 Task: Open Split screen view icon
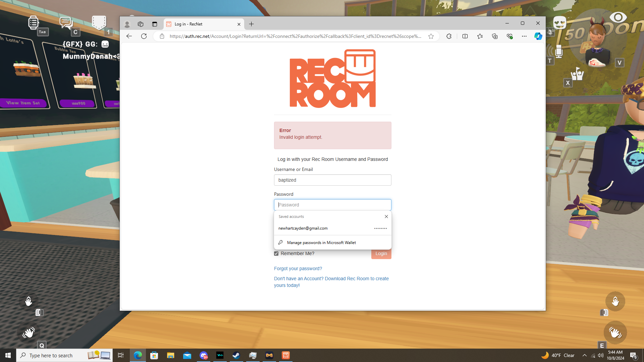[465, 36]
